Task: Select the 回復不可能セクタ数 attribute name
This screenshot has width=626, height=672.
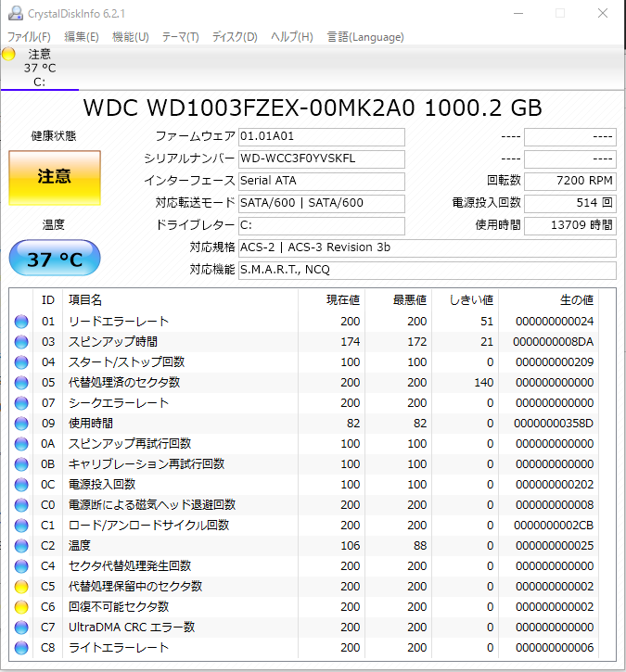Action: click(x=119, y=607)
